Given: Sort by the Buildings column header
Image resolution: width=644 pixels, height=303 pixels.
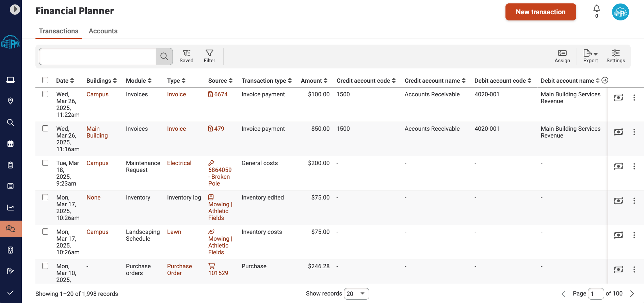Looking at the screenshot, I should (101, 81).
